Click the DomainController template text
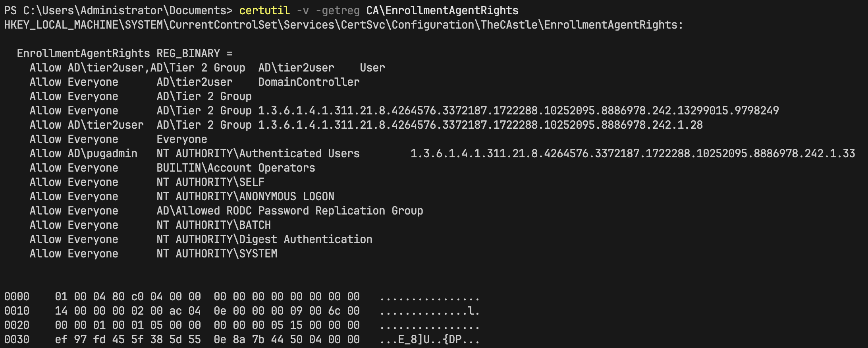This screenshot has width=868, height=348. 309,82
